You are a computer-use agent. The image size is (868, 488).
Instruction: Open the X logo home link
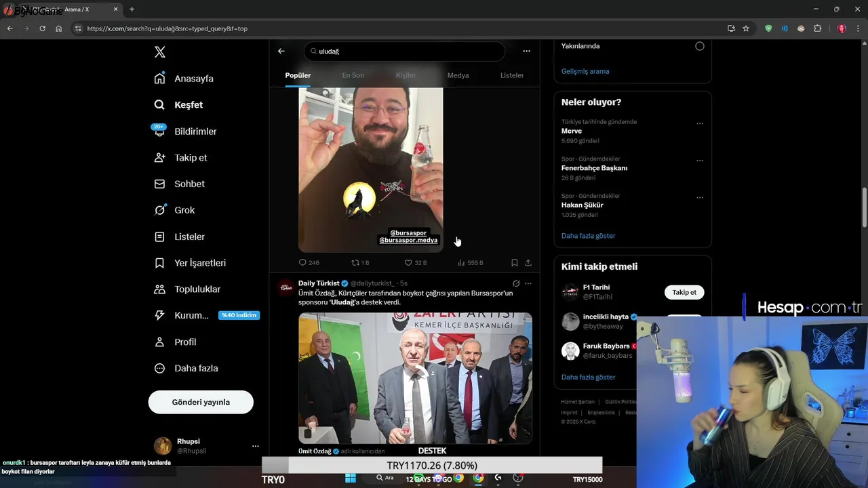[159, 52]
